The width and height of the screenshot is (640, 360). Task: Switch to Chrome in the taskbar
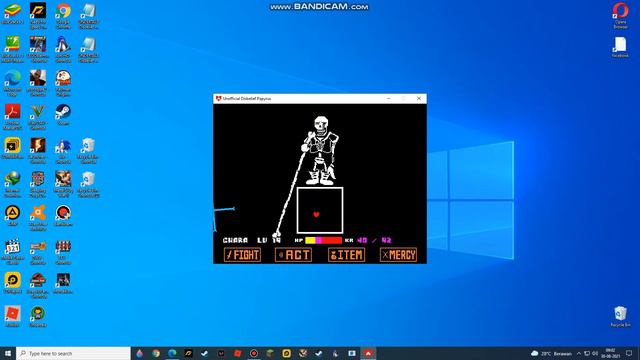pos(156,353)
